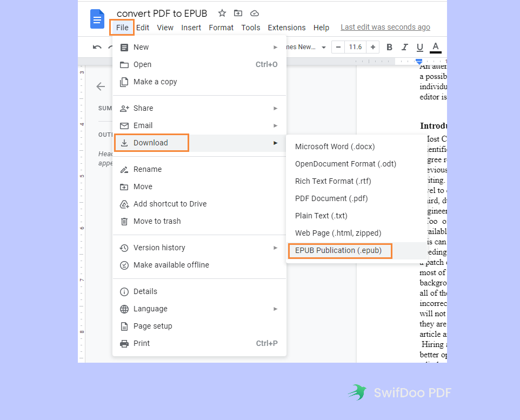The image size is (520, 420).
Task: Select the Download menu entry
Action: [199, 143]
